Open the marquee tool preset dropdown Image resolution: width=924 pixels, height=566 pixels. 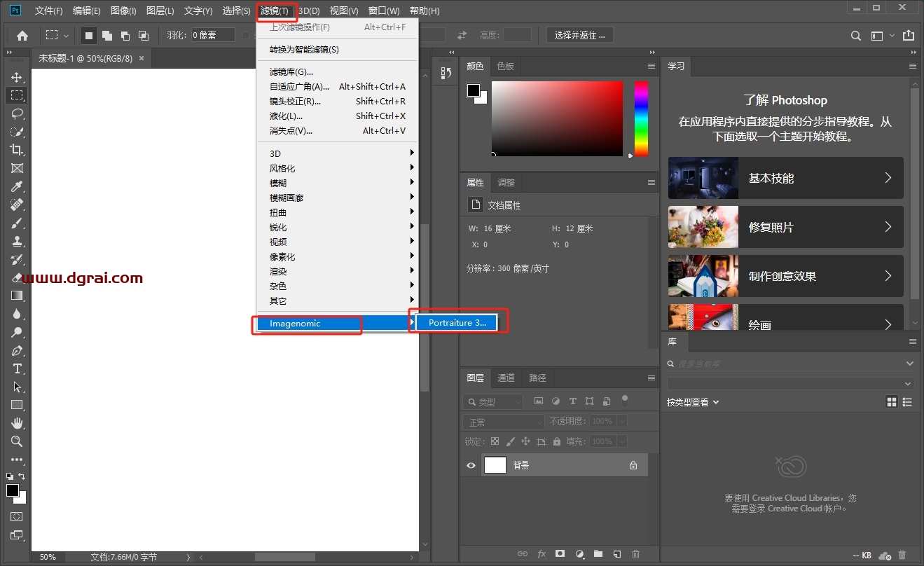click(57, 35)
